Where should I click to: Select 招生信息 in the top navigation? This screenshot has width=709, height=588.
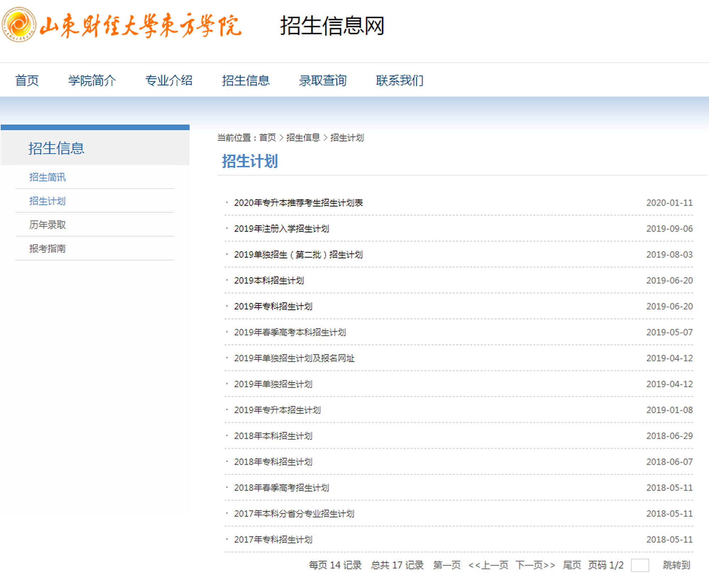pos(246,81)
